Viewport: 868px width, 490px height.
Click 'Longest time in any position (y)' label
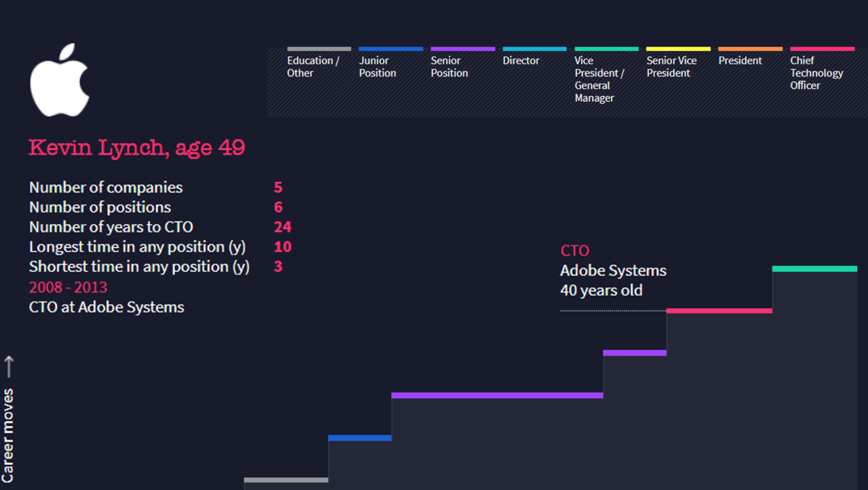pyautogui.click(x=138, y=246)
